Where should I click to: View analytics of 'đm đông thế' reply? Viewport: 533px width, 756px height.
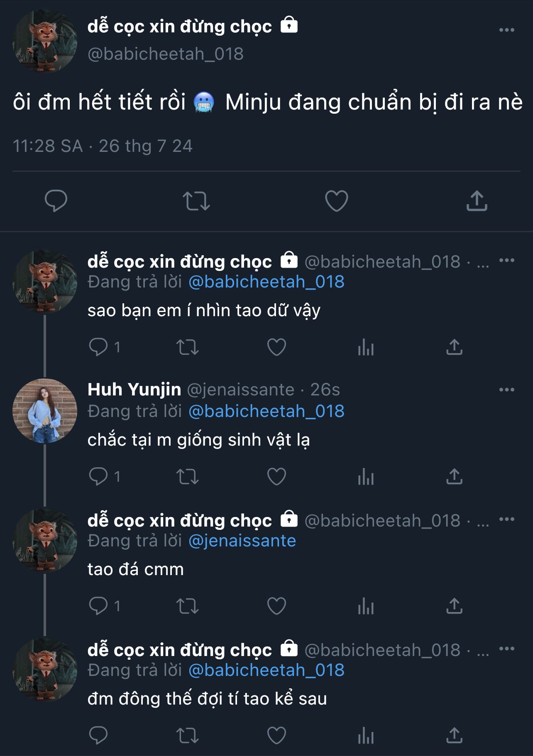pyautogui.click(x=366, y=736)
